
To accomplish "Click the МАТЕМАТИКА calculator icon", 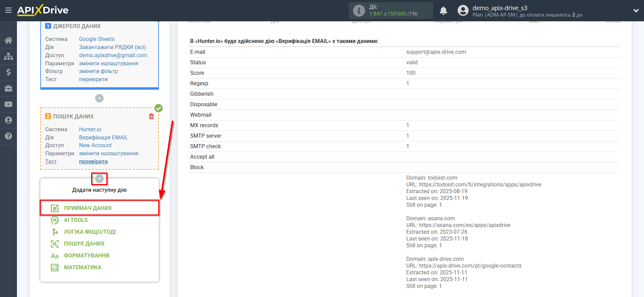I will coord(55,268).
